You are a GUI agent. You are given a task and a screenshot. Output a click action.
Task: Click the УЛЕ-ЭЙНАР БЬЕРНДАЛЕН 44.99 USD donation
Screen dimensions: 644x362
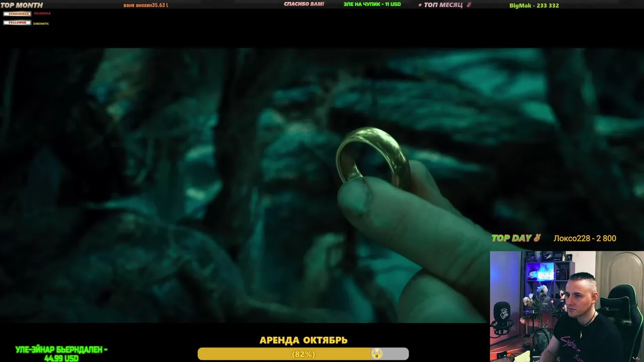click(61, 354)
